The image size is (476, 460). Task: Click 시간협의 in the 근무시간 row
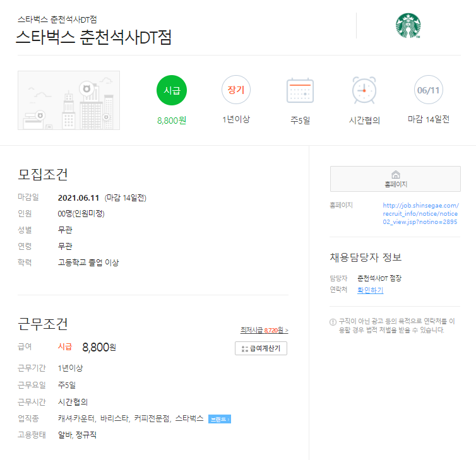click(x=73, y=402)
